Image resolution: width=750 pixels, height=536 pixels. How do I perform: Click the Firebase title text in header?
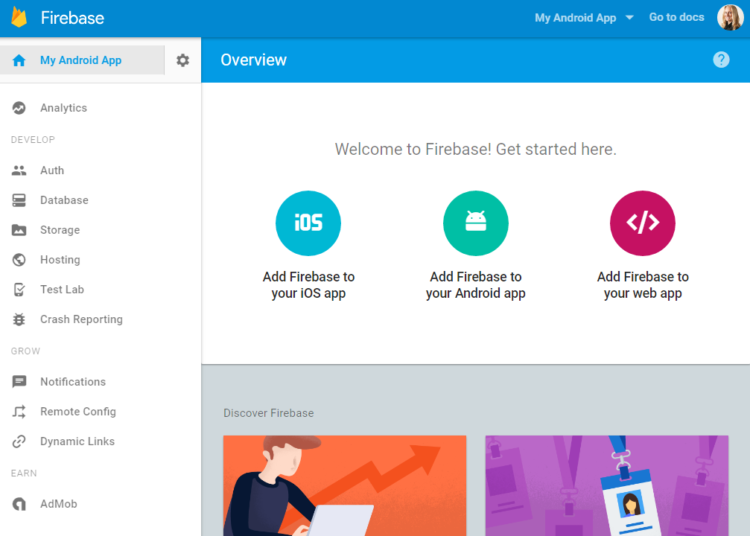pos(72,18)
